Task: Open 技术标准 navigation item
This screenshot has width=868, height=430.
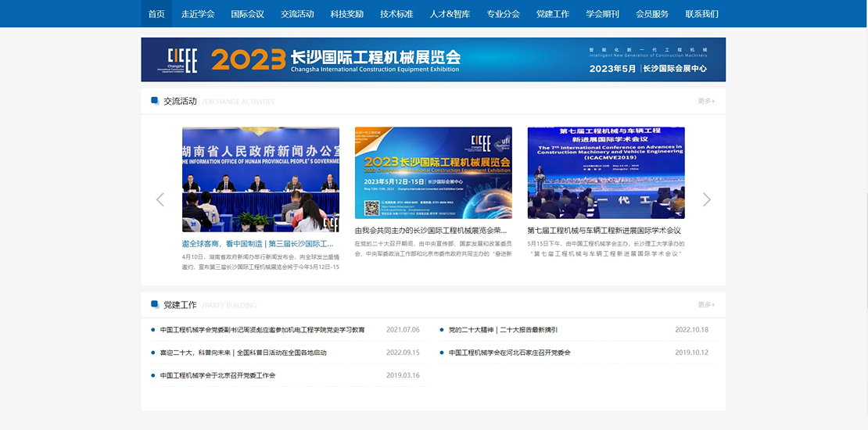Action: tap(396, 13)
